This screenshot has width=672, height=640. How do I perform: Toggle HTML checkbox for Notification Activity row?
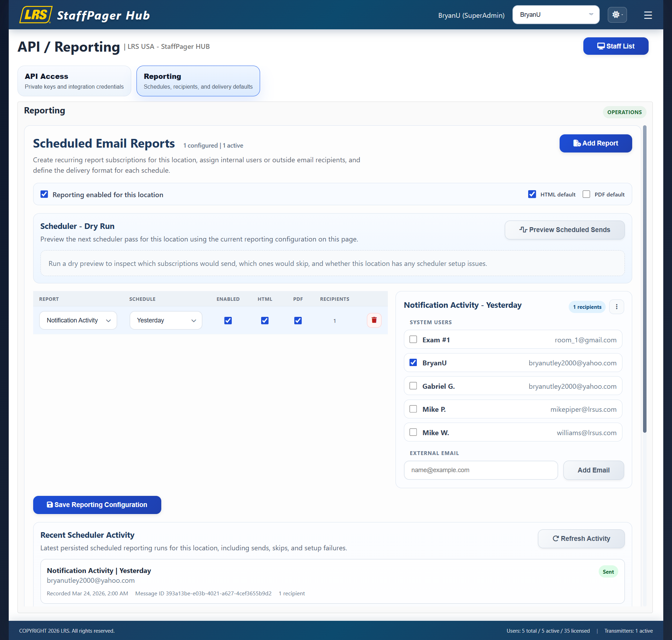(265, 320)
